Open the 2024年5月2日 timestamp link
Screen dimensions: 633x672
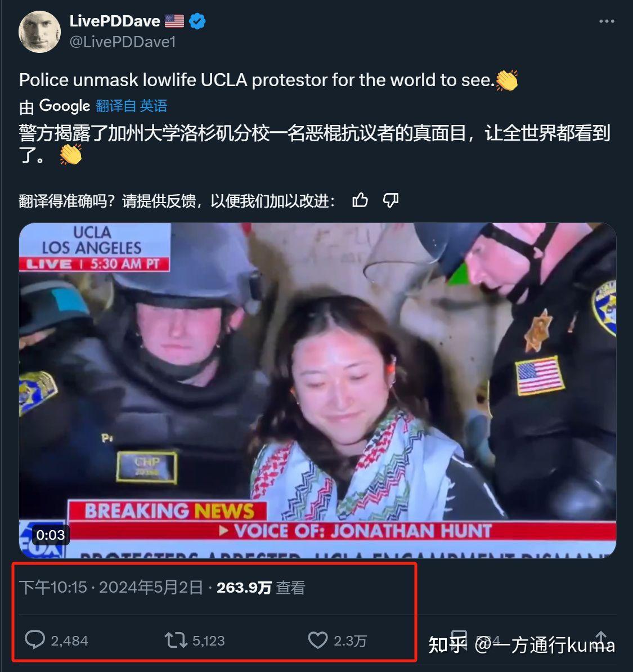(151, 588)
